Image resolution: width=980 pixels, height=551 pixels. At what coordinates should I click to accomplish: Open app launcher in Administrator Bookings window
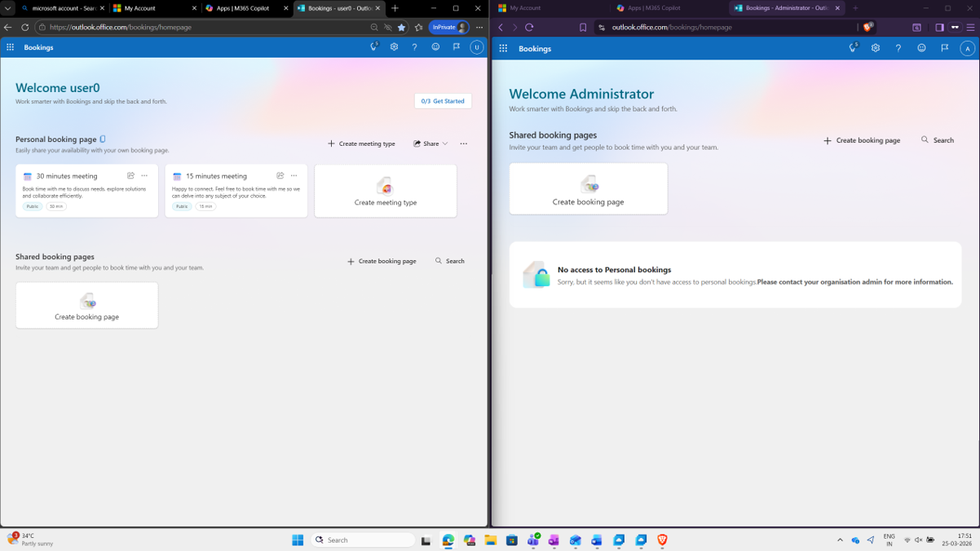503,48
